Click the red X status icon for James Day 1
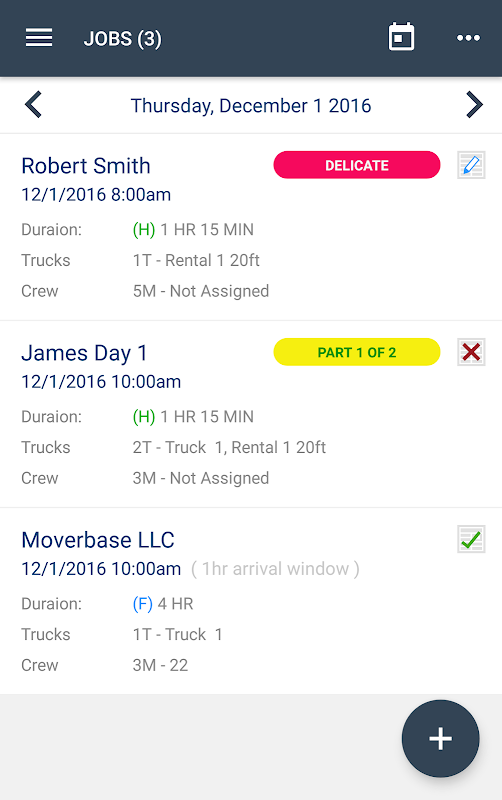 tap(471, 352)
